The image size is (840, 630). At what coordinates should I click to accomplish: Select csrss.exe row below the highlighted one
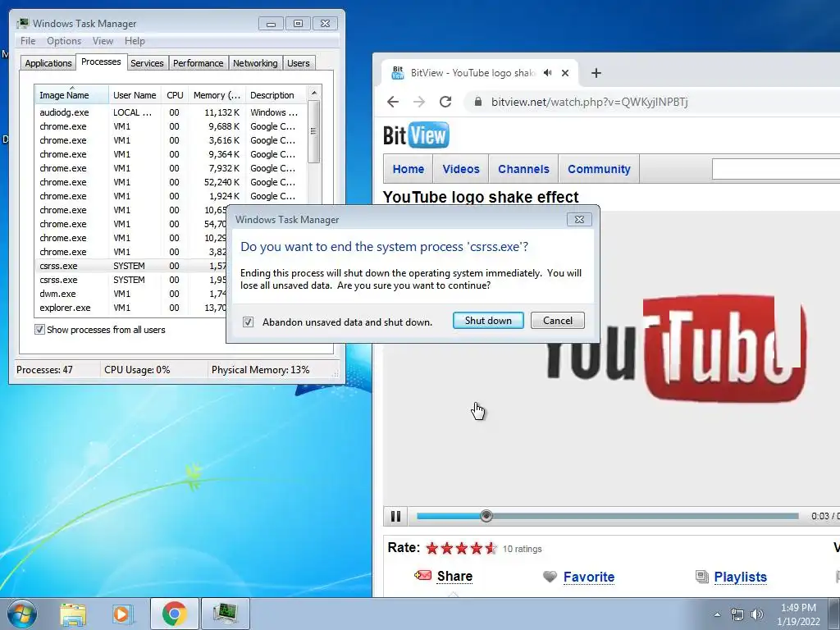click(x=130, y=280)
